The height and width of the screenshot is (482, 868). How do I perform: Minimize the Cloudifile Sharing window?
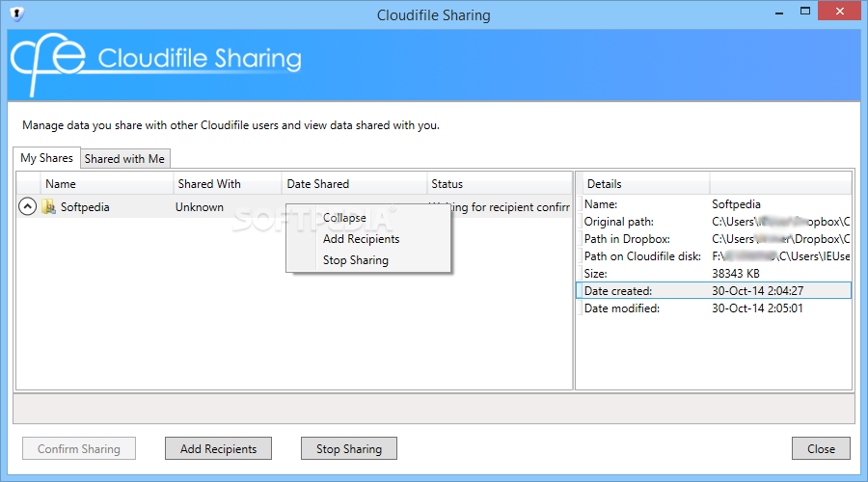779,13
